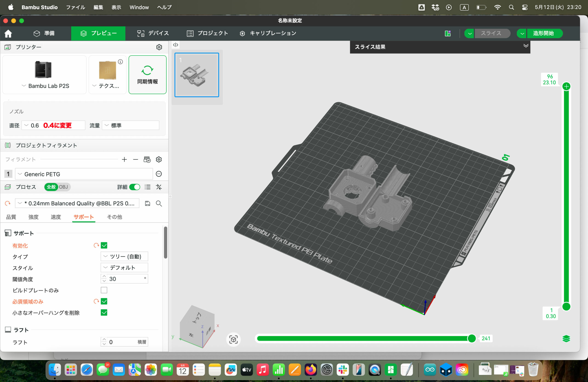Click the save process preset icon
This screenshot has height=382, width=588.
point(147,203)
